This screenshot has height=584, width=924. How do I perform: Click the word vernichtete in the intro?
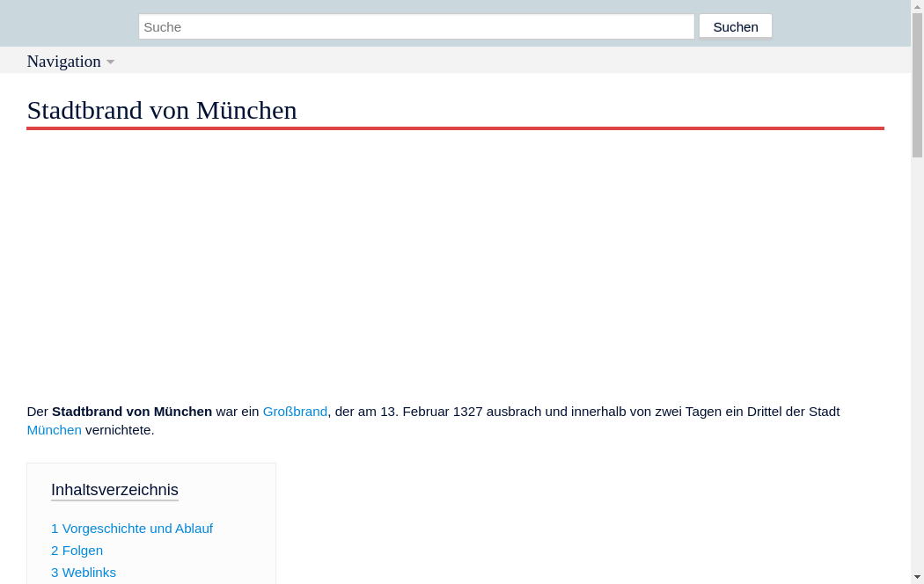[120, 430]
